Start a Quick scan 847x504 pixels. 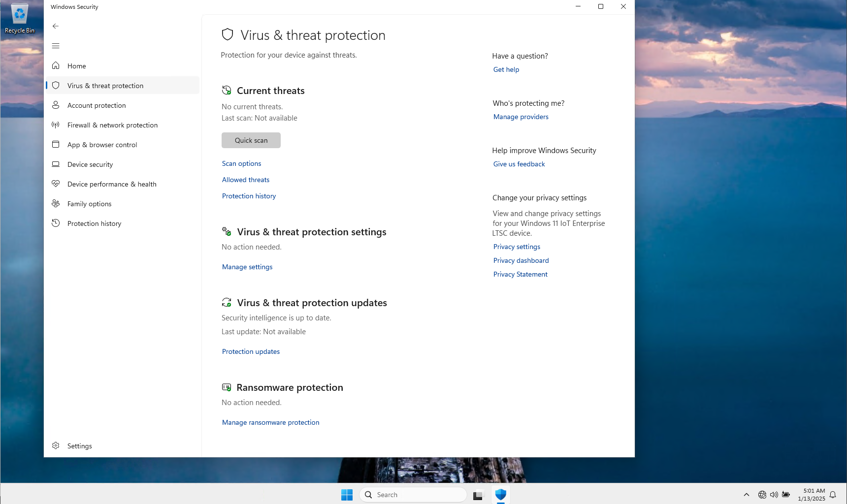coord(251,140)
